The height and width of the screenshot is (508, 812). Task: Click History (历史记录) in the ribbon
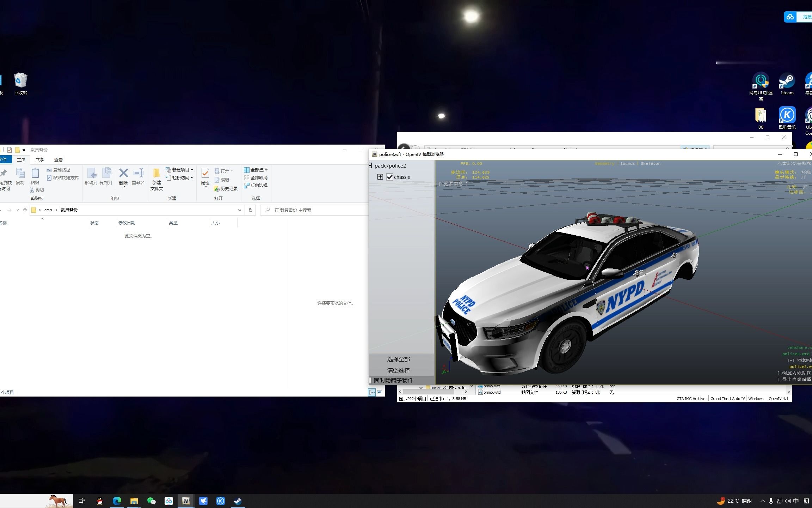point(226,189)
